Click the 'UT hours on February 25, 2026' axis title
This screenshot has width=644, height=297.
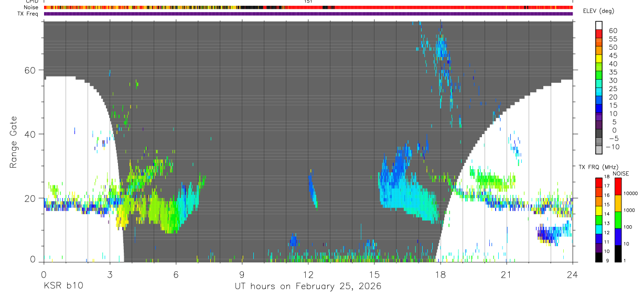(x=308, y=287)
